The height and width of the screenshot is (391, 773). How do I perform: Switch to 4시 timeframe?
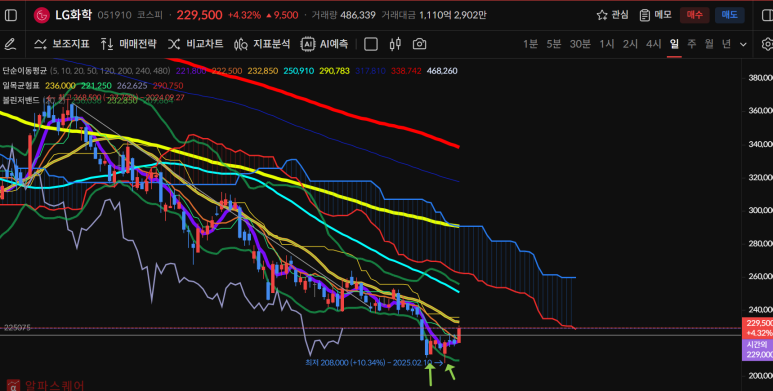(x=654, y=44)
